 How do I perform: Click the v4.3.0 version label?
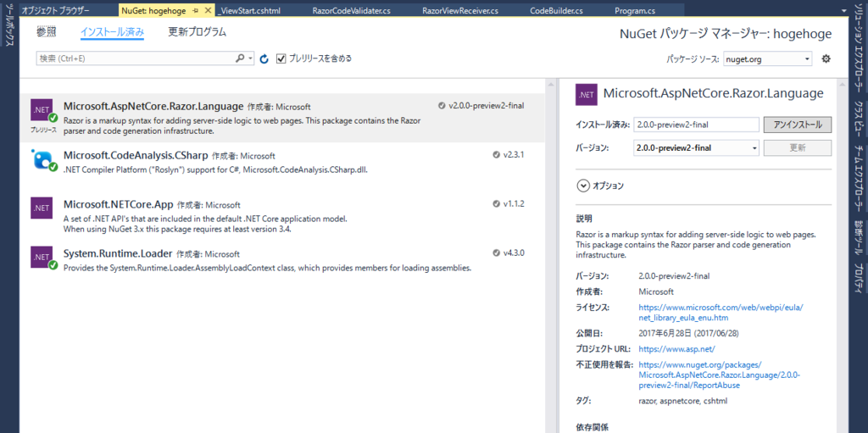[513, 253]
